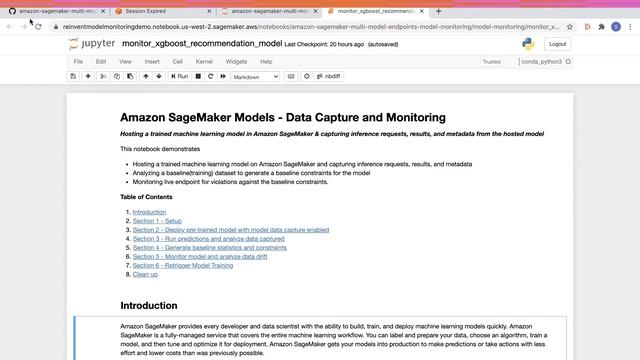The image size is (640, 360).
Task: Restart the kernel with the circular arrow icon
Action: click(211, 76)
